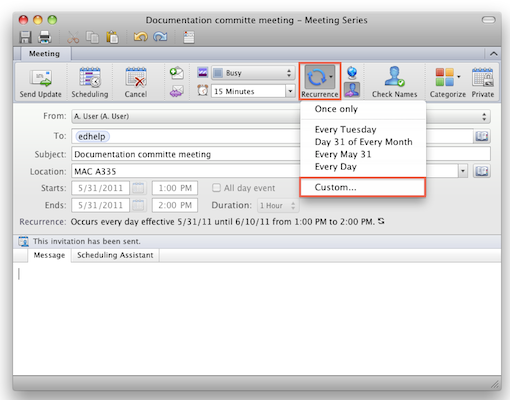Open the Location dropdown arrow
The width and height of the screenshot is (510, 400).
[x=463, y=171]
